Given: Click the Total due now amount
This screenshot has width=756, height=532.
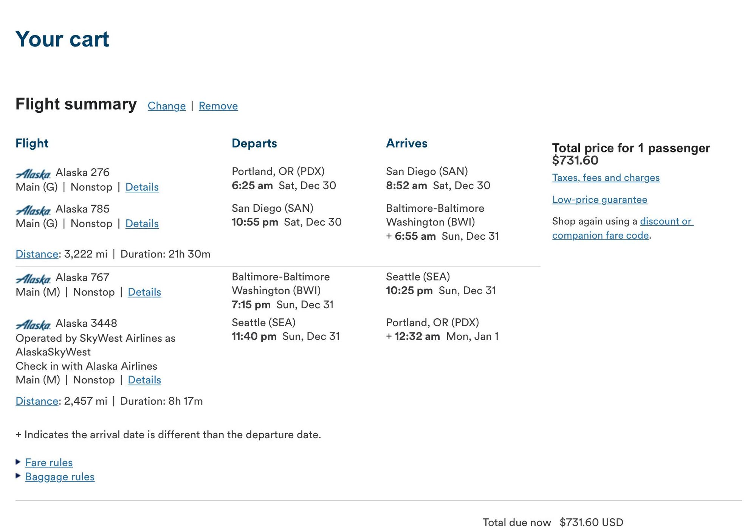Looking at the screenshot, I should 591,523.
